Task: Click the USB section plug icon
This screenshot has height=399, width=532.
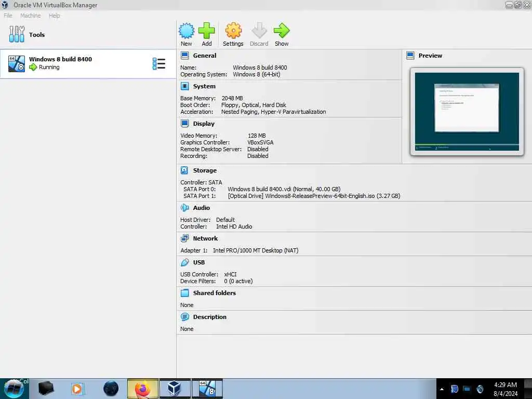Action: tap(184, 262)
